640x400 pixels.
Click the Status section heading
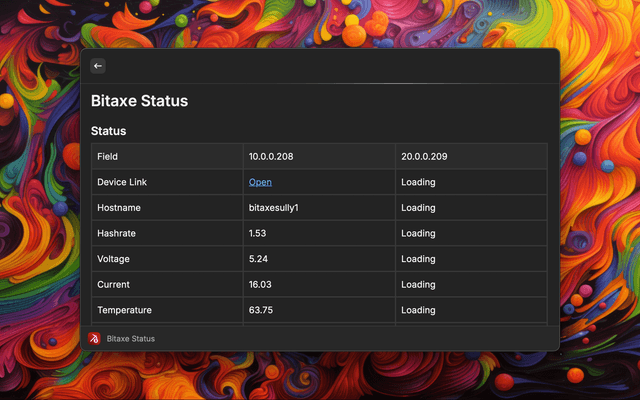pyautogui.click(x=108, y=131)
